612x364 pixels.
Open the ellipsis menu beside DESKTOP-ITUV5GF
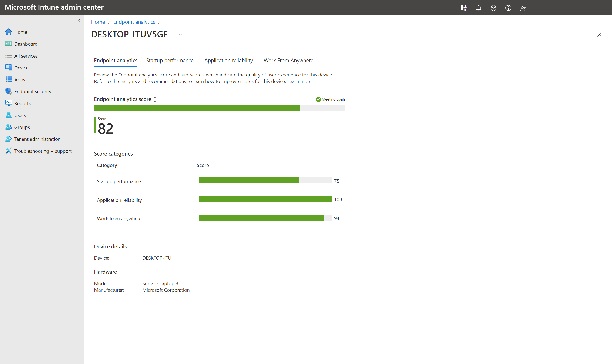coord(180,35)
